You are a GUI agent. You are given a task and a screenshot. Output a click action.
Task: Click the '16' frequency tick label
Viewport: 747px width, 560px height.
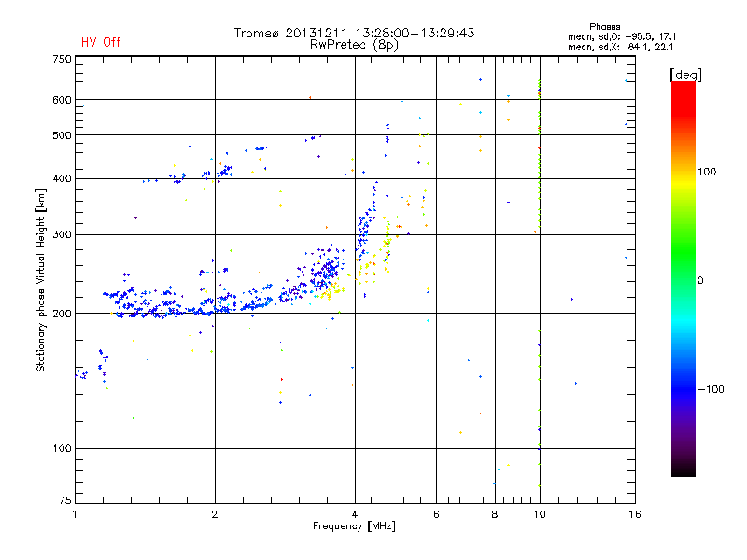click(x=635, y=514)
